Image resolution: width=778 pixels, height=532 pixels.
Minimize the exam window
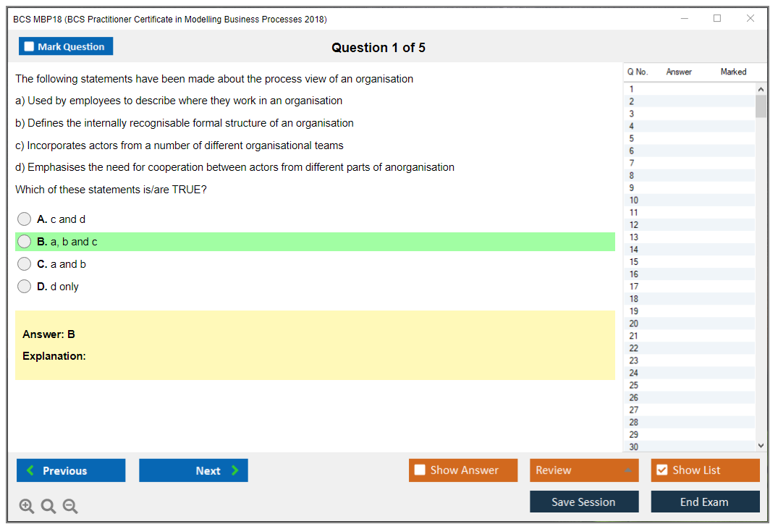(685, 19)
